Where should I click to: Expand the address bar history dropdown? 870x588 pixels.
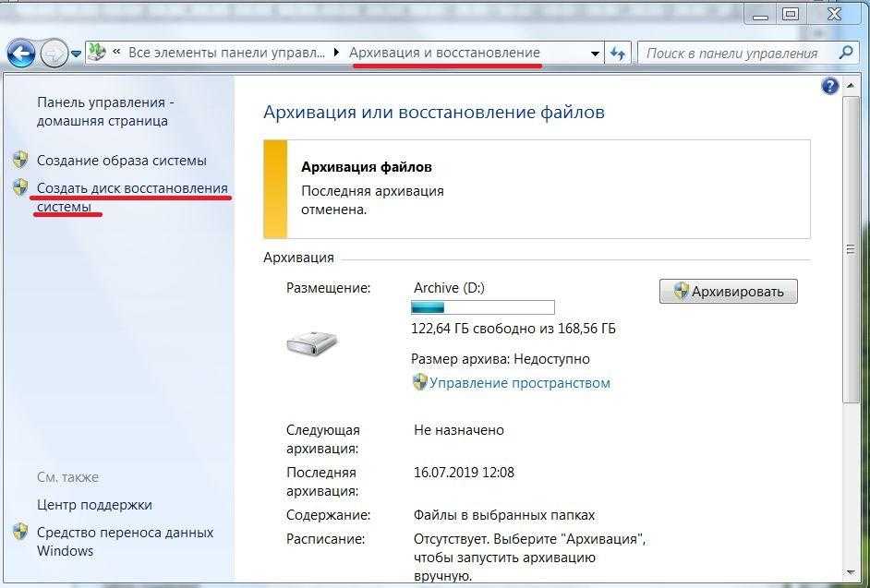pos(596,54)
